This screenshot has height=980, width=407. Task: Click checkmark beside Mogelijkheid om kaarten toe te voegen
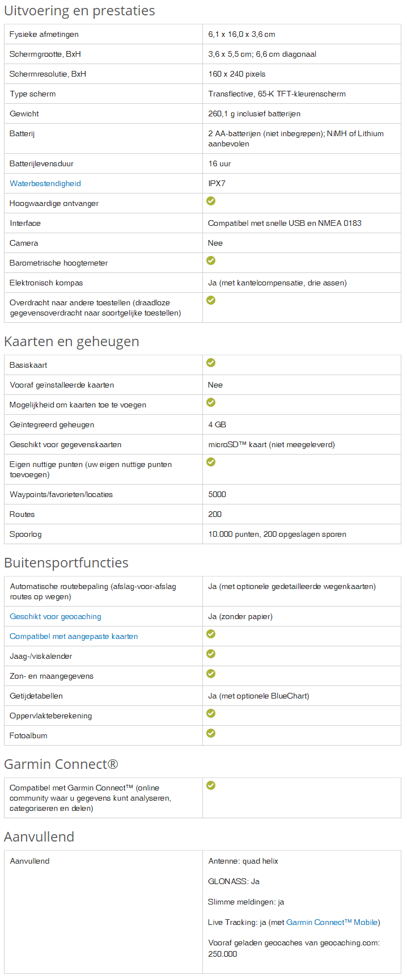coord(211,402)
